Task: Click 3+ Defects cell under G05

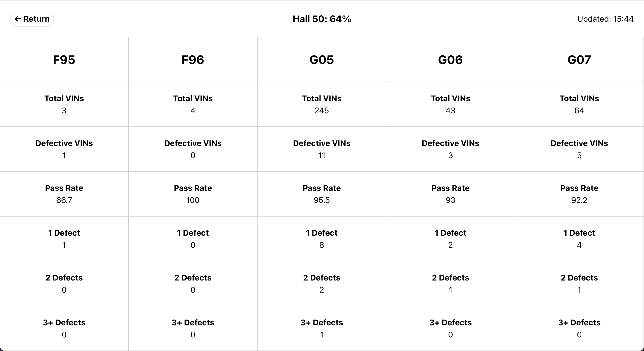Action: pyautogui.click(x=322, y=328)
